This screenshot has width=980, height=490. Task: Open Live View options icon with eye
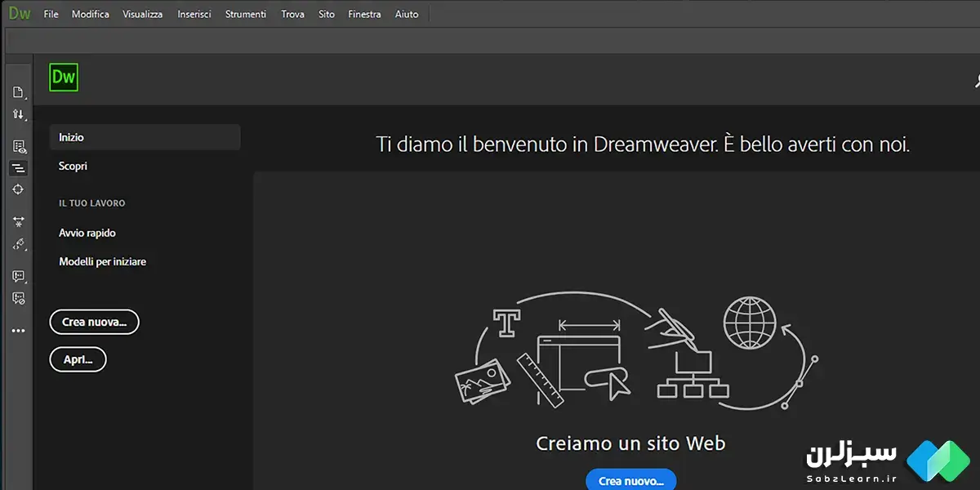tap(19, 147)
